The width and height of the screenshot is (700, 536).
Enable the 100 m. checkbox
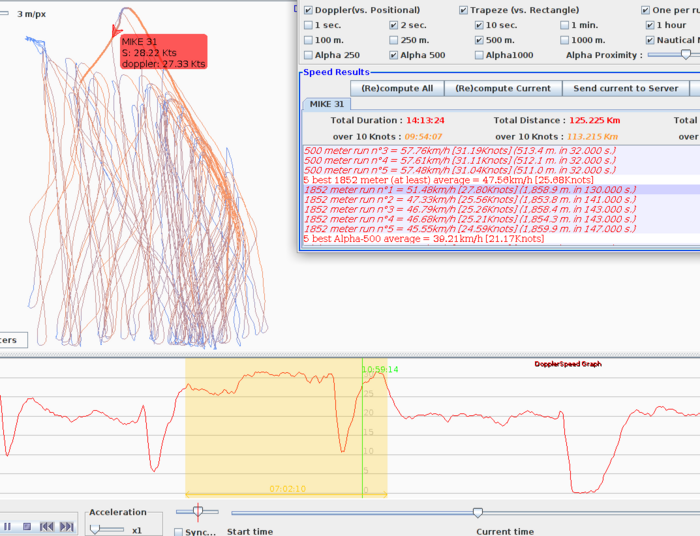pyautogui.click(x=308, y=40)
